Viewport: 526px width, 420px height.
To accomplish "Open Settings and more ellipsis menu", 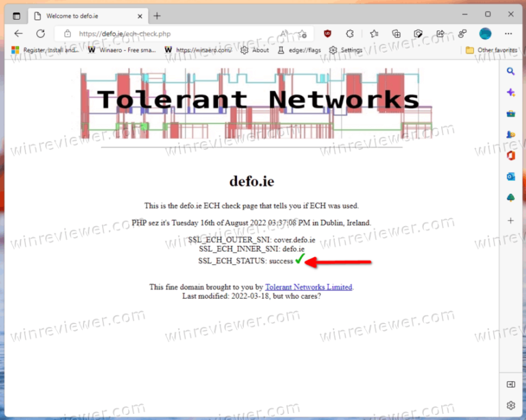I will 508,33.
